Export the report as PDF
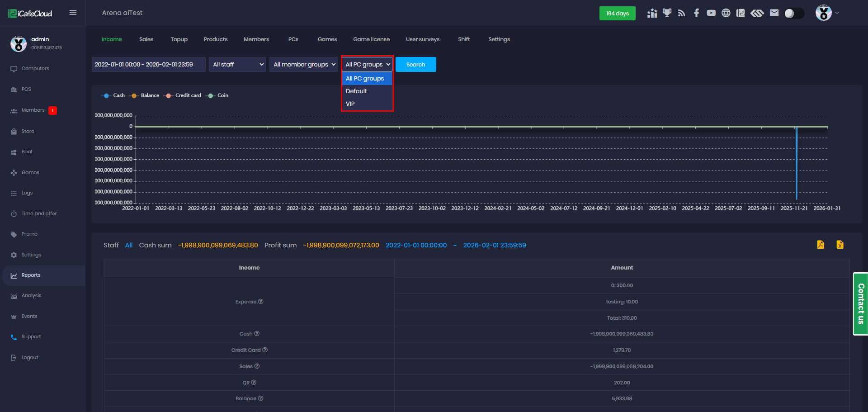Screen dimensions: 868x412 tap(821, 245)
